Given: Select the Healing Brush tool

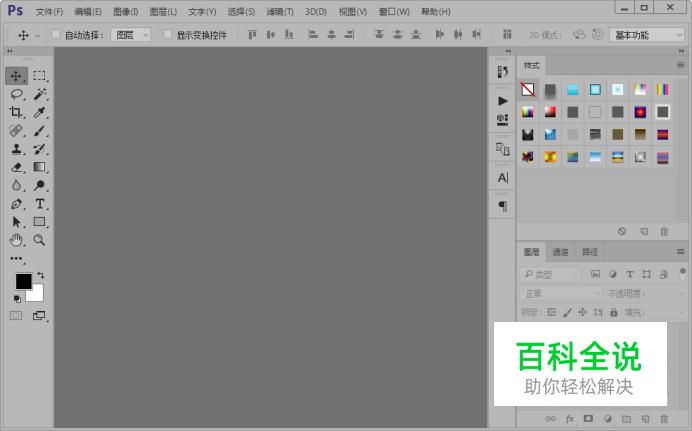Looking at the screenshot, I should tap(16, 131).
